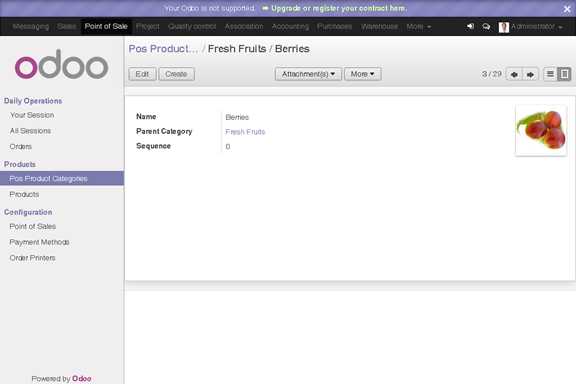
Task: Open Payment Methods in sidebar
Action: tap(39, 242)
